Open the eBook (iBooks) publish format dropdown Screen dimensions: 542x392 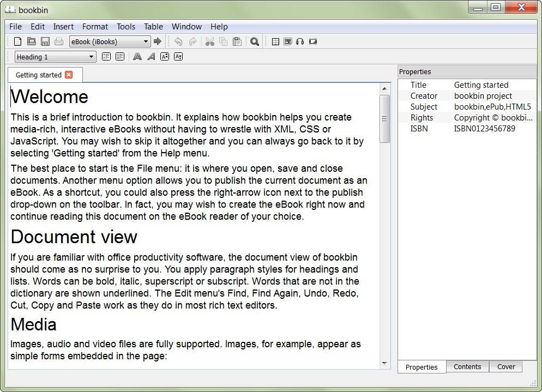110,41
